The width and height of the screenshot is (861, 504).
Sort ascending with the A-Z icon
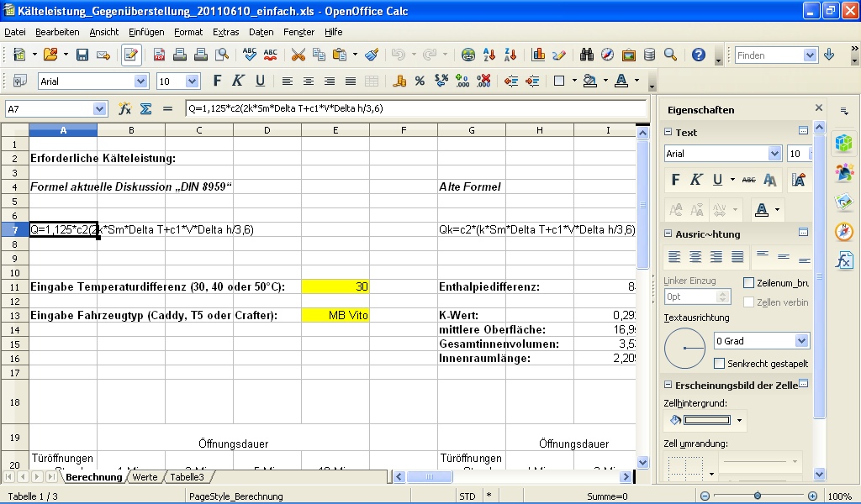(x=490, y=55)
